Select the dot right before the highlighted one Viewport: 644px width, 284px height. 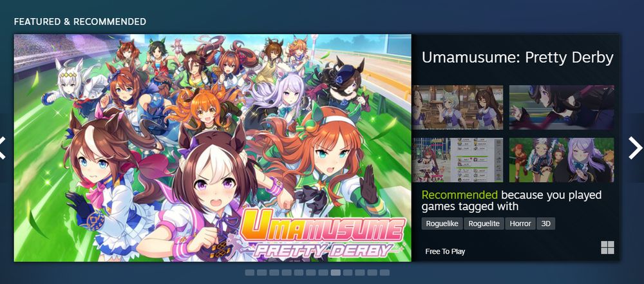click(x=323, y=272)
